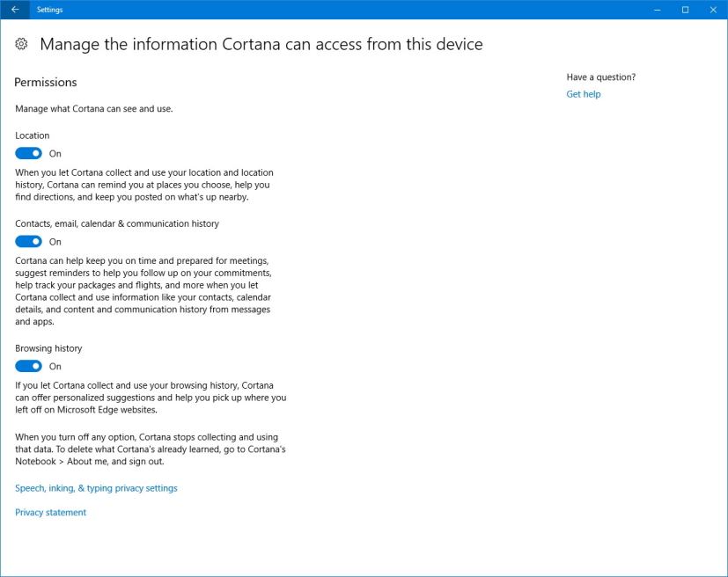
Task: Click the settings gear icon beside the heading
Action: pos(19,43)
